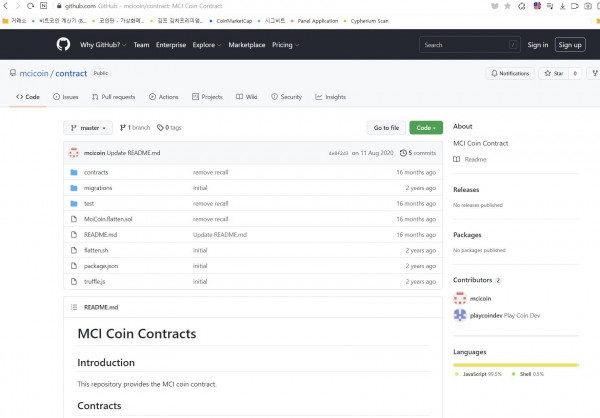Viewport: 600px width, 418px height.
Task: View the 5 commits history link
Action: 418,153
